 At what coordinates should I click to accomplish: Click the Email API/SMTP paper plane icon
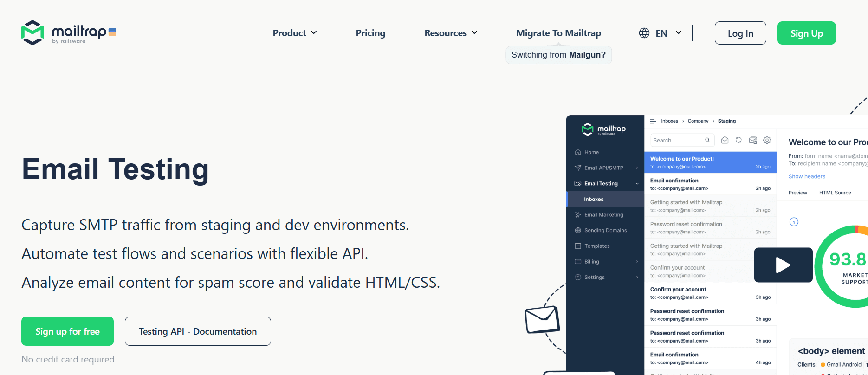tap(578, 168)
